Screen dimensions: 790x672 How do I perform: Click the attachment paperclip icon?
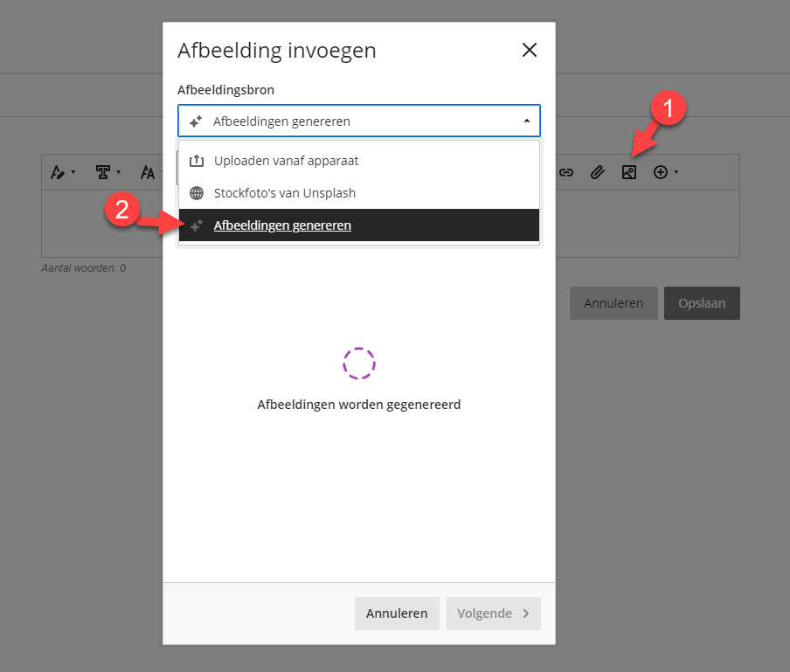598,172
